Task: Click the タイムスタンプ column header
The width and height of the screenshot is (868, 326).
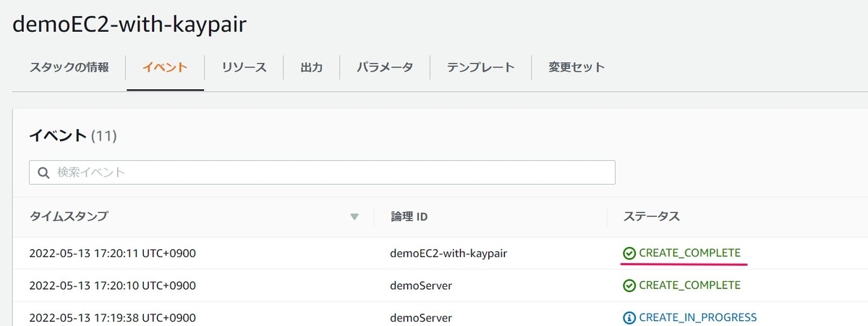Action: 69,217
